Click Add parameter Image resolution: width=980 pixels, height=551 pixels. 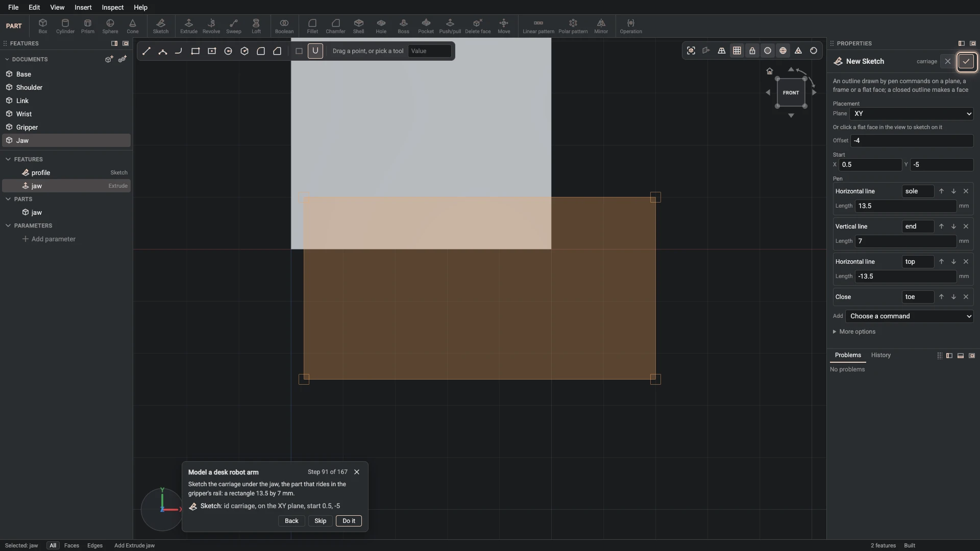49,239
